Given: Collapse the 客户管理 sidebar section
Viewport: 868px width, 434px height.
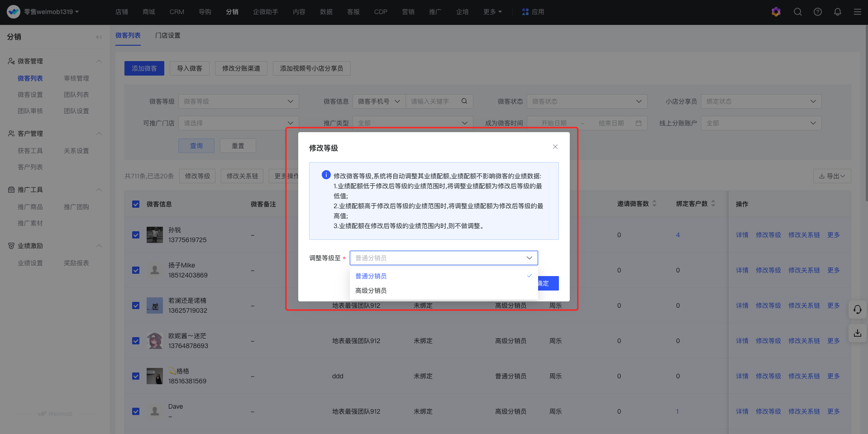Looking at the screenshot, I should pyautogui.click(x=99, y=134).
